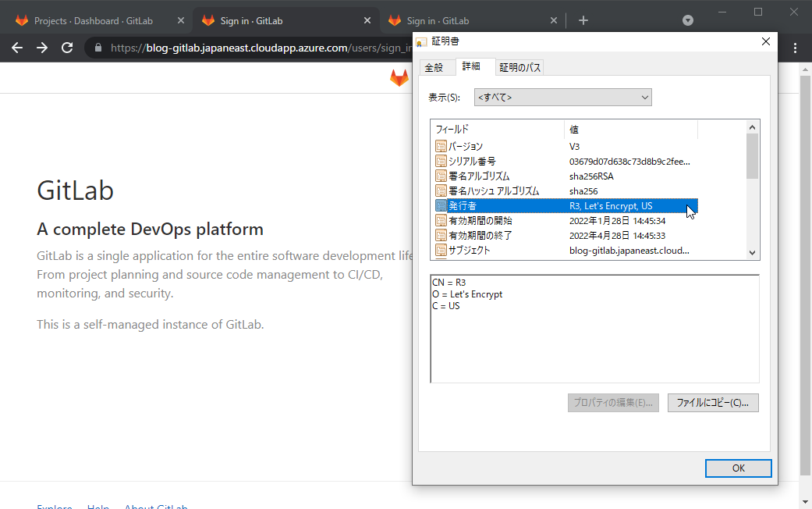The width and height of the screenshot is (812, 509).
Task: Reload the current page
Action: click(67, 48)
